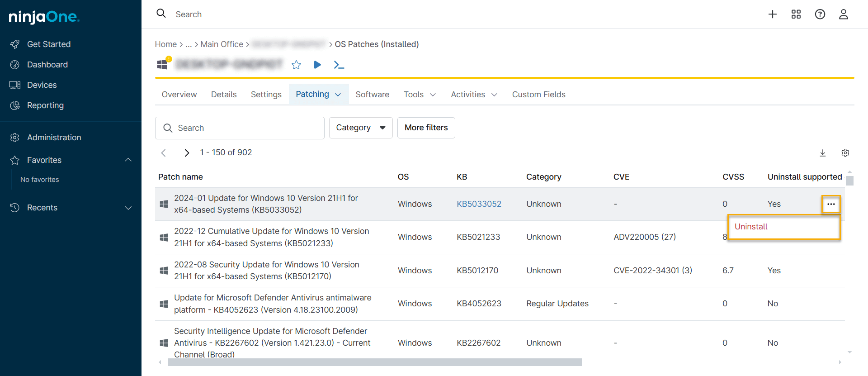Viewport: 868px width, 376px height.
Task: Download the patch list via export icon
Action: [x=823, y=153]
